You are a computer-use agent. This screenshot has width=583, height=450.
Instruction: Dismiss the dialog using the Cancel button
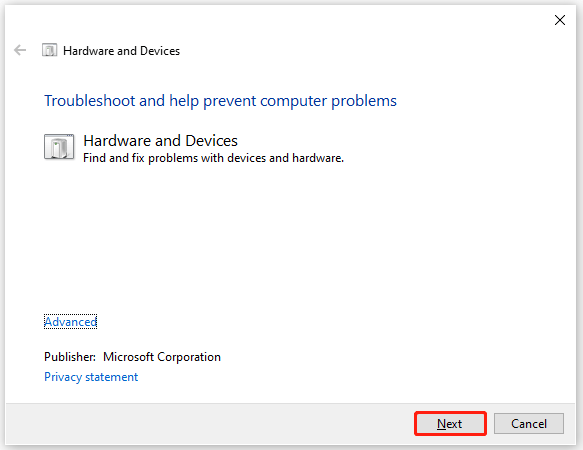pyautogui.click(x=529, y=424)
